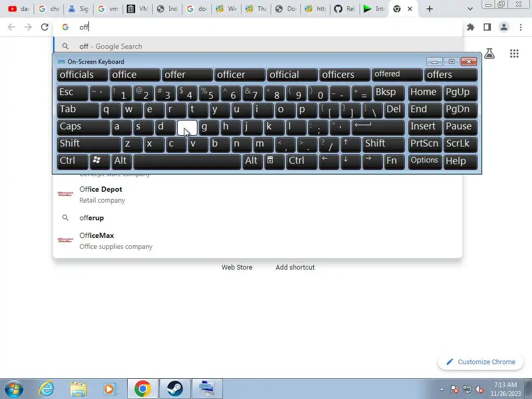The height and width of the screenshot is (399, 532).
Task: Switch to the GitHub Rel tab
Action: point(344,9)
